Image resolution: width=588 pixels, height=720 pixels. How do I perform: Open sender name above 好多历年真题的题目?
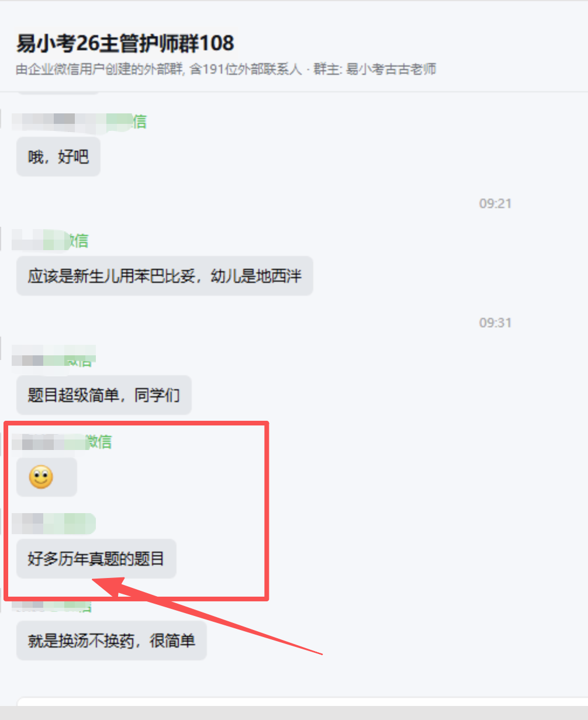click(54, 524)
